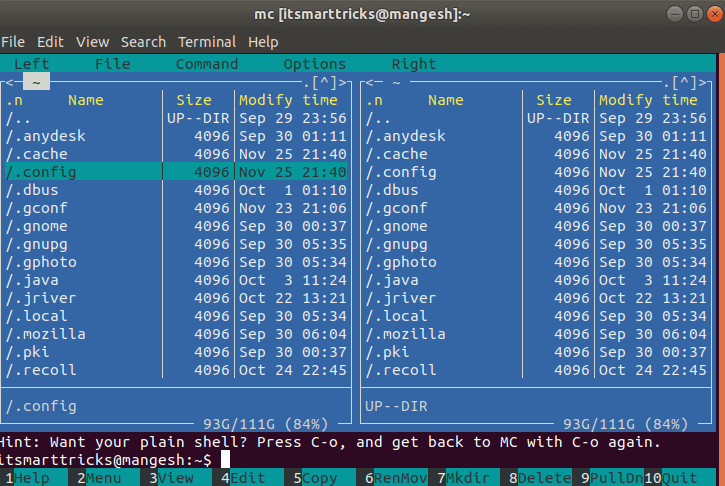This screenshot has height=486, width=725.
Task: Click left panel history back arrow
Action: (x=9, y=83)
